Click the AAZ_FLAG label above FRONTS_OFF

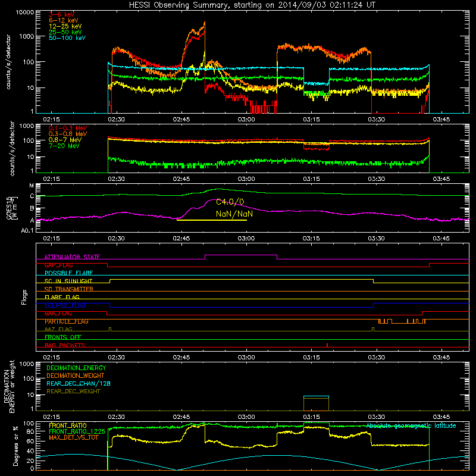[x=58, y=330]
